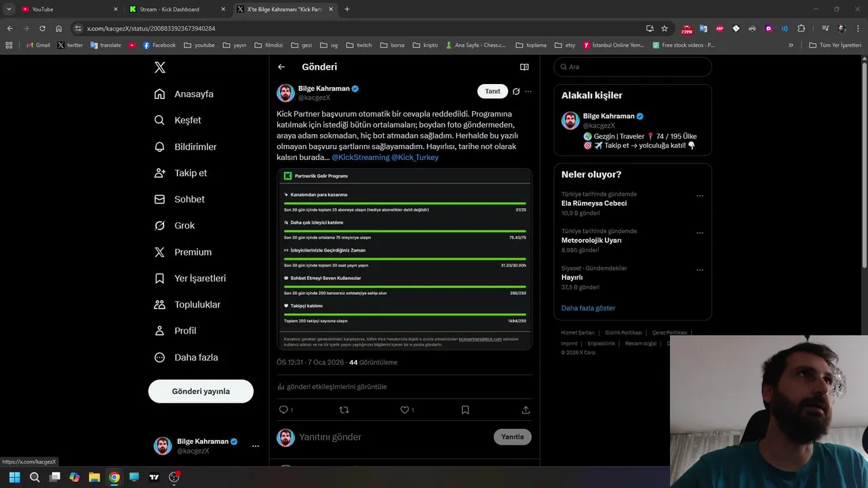Screen dimensions: 868x488
Task: Open Anasayfa (home) in the sidebar
Action: [184, 94]
